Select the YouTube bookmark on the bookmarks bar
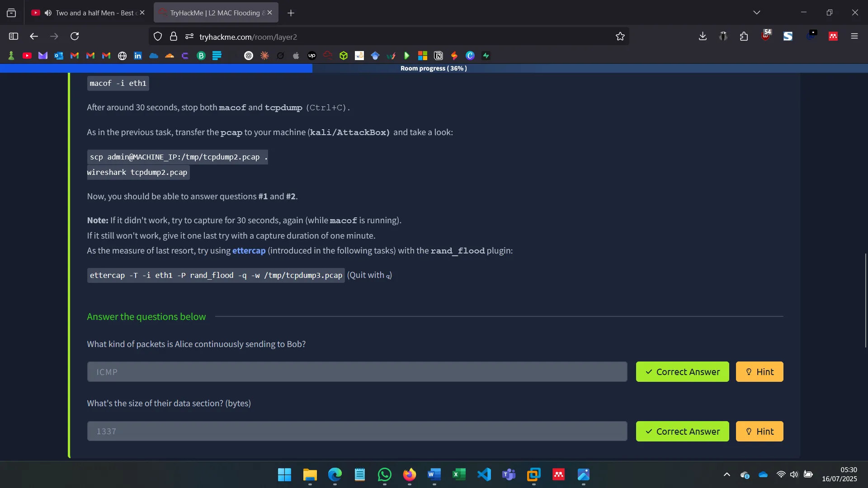 pos(27,55)
